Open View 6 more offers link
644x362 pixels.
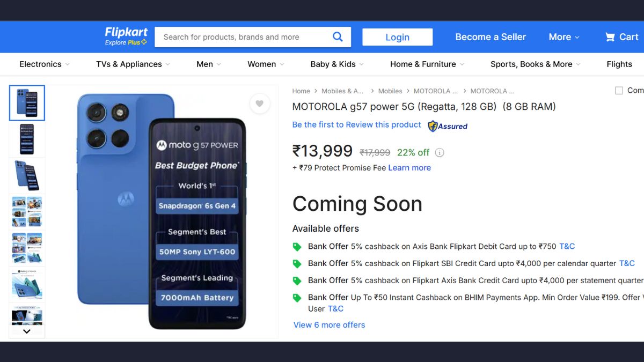(x=329, y=325)
